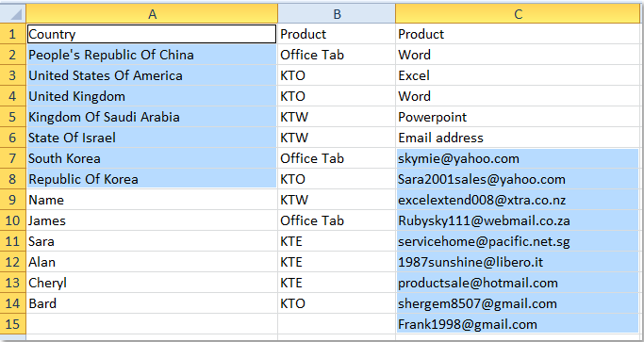Click the People's Republic Of China cell
The image size is (644, 342).
tap(152, 55)
